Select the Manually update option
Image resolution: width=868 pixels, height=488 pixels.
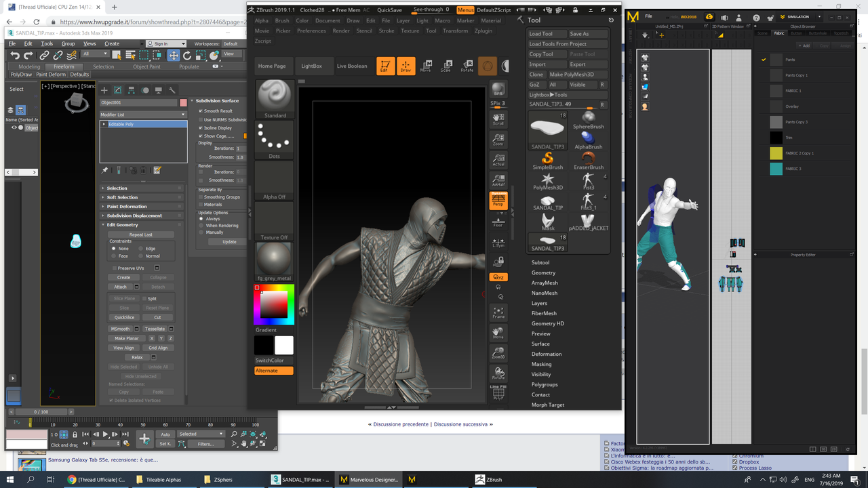pyautogui.click(x=200, y=232)
